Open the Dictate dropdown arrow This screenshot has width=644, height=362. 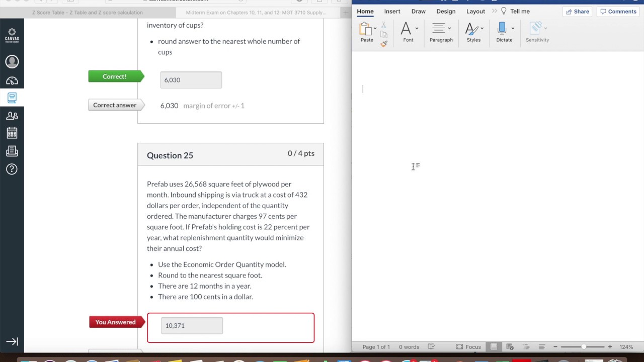tap(513, 29)
